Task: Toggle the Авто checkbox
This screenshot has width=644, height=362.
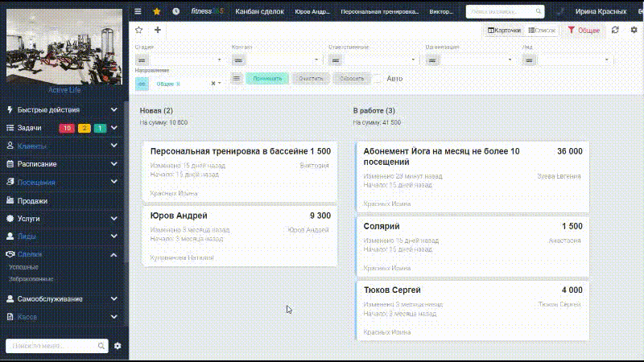Action: tap(378, 79)
